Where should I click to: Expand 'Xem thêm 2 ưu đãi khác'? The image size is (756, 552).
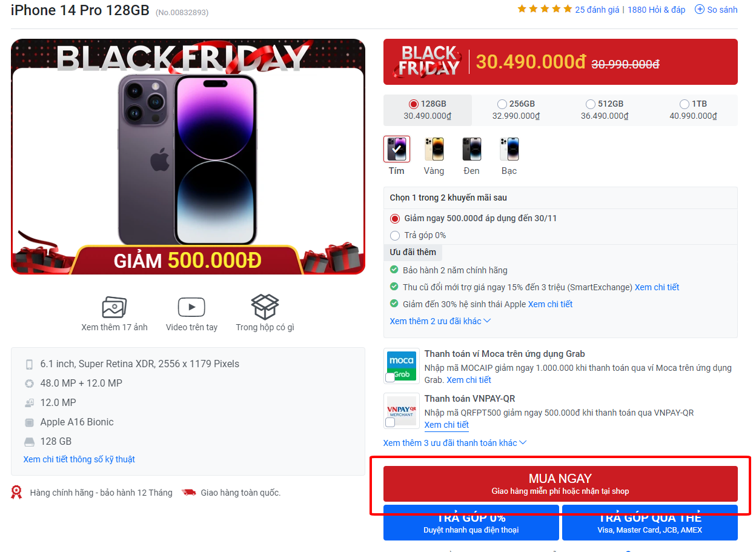pyautogui.click(x=440, y=321)
